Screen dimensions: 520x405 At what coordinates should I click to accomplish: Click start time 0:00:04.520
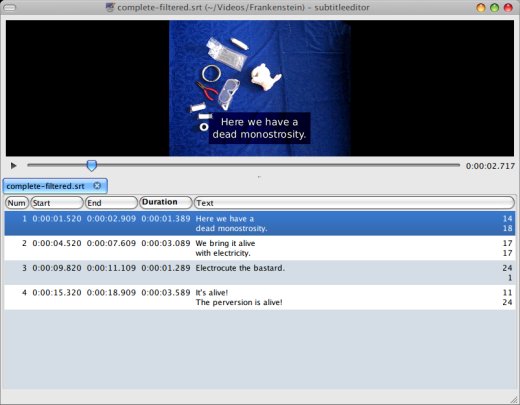[x=57, y=243]
